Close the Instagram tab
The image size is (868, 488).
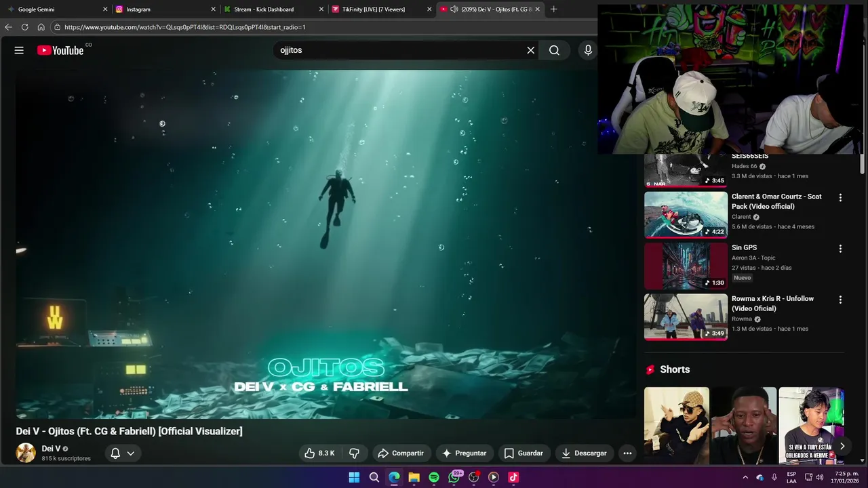[213, 9]
